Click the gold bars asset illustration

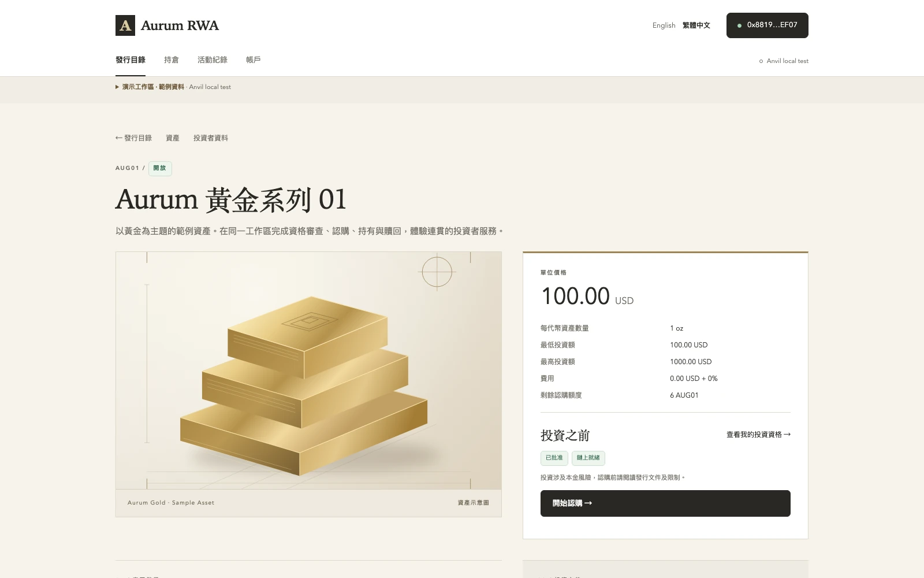click(x=308, y=370)
